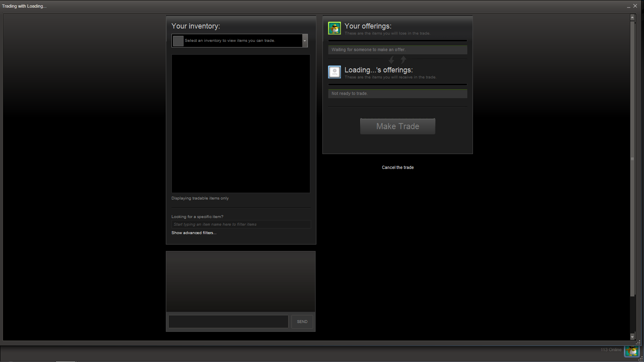Image resolution: width=644 pixels, height=362 pixels.
Task: Focus the item name filter field
Action: [241, 224]
